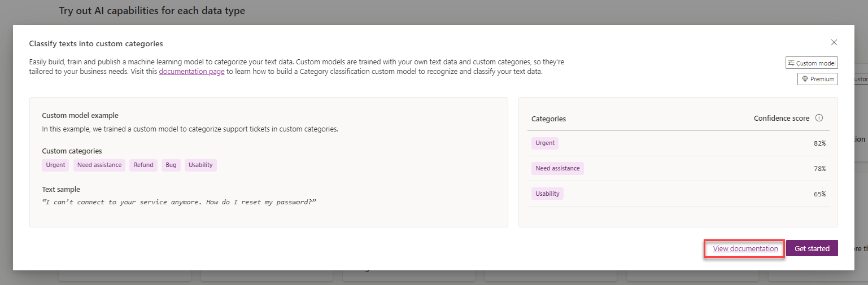The width and height of the screenshot is (868, 285).
Task: Click the Need assistance result tag
Action: pos(557,168)
